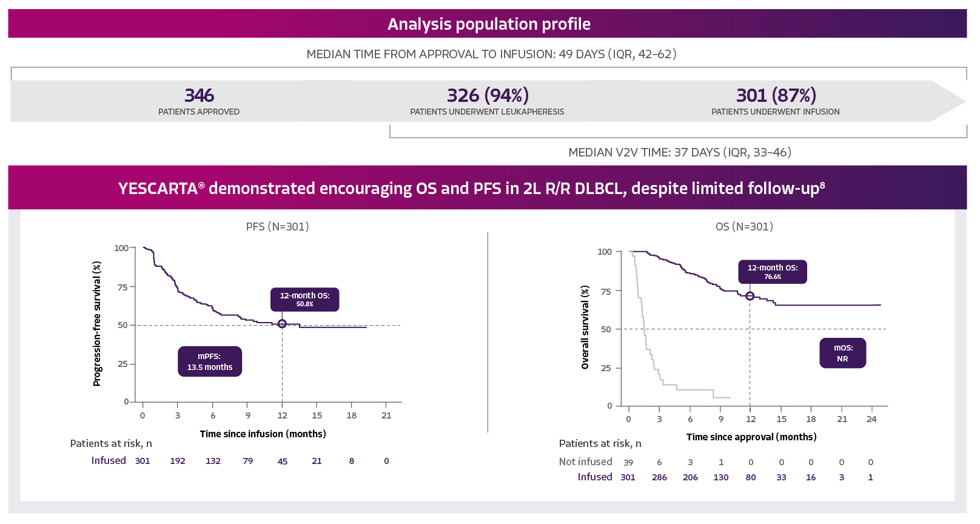Click the 12-month circle marker on OS curve
This screenshot has height=524, width=980.
pyautogui.click(x=750, y=296)
